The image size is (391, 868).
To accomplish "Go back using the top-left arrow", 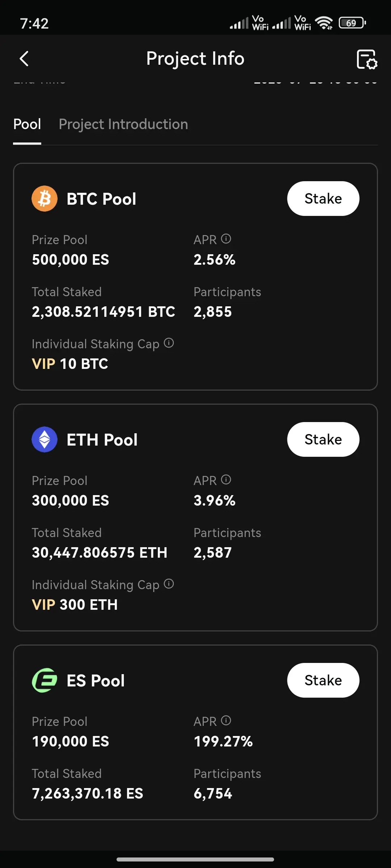I will (24, 59).
